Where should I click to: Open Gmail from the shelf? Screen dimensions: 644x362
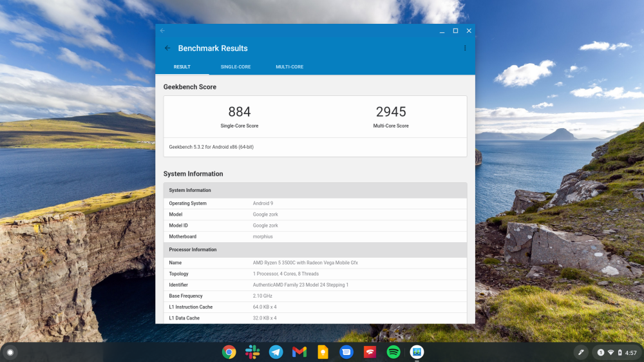(x=299, y=352)
